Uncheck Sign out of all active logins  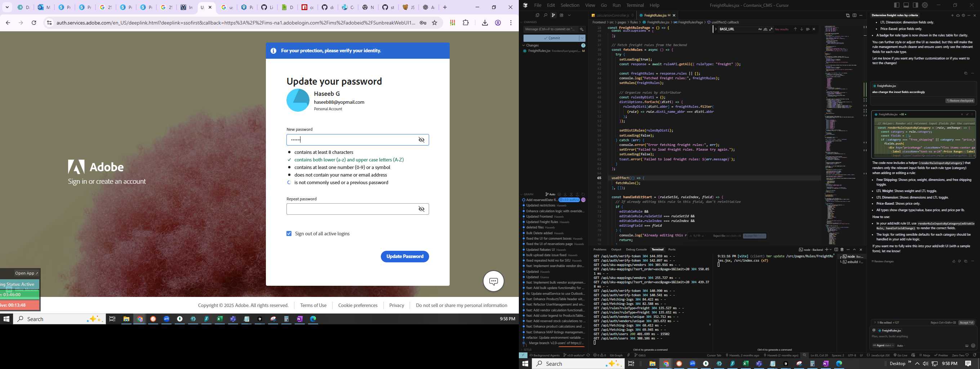(289, 234)
